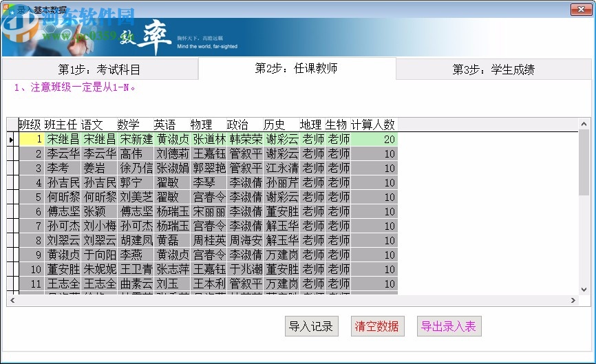The image size is (596, 364).
Task: Select cell 张志萍 in row 10
Action: 172,270
